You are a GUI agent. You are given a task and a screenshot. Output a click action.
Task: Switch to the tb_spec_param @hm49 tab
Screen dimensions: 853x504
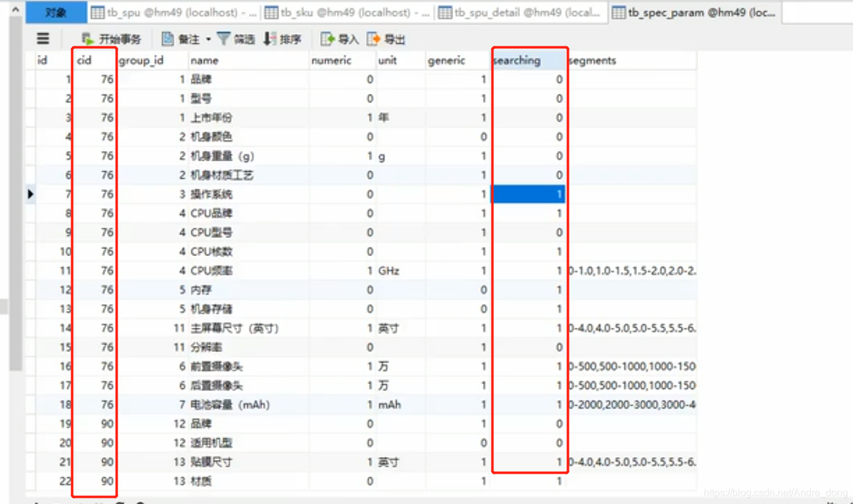click(695, 12)
